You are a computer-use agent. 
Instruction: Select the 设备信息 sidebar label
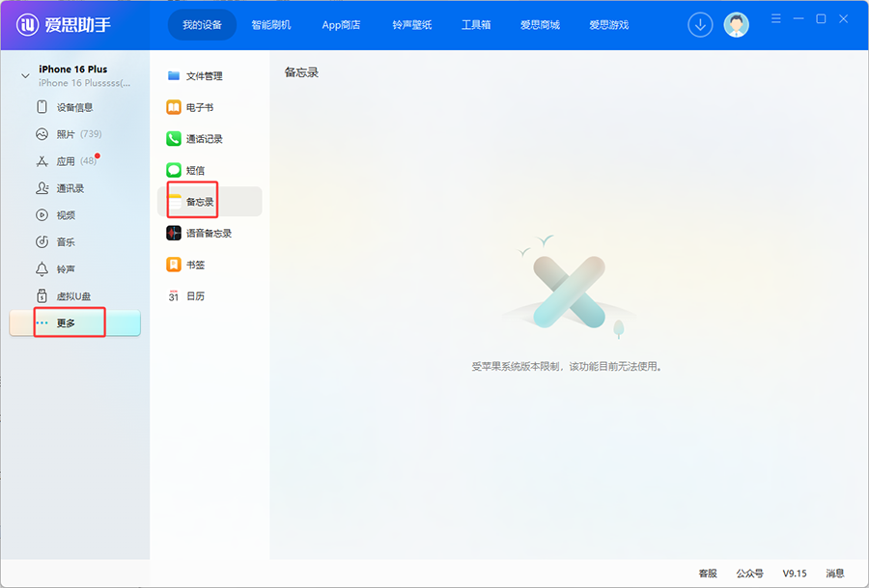[x=74, y=107]
